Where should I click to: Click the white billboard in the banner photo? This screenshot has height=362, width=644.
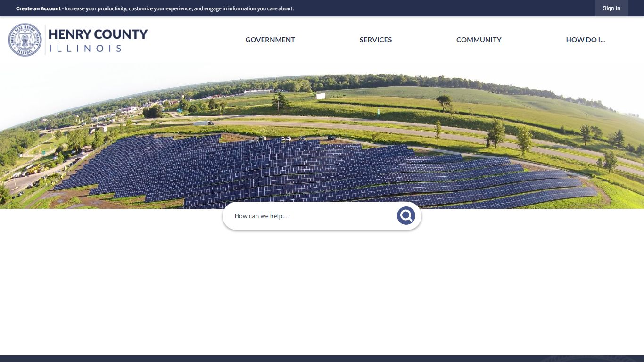coord(321,96)
